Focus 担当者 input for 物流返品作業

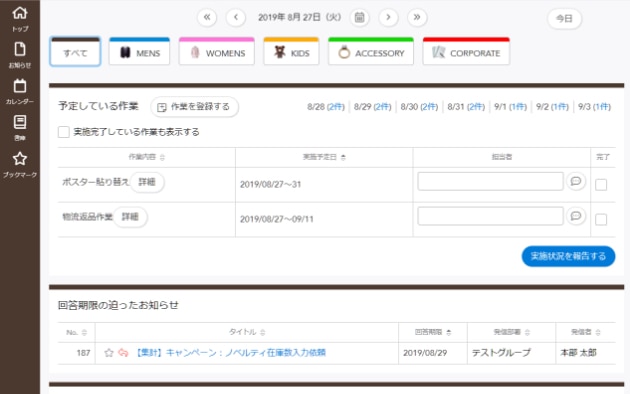[490, 216]
